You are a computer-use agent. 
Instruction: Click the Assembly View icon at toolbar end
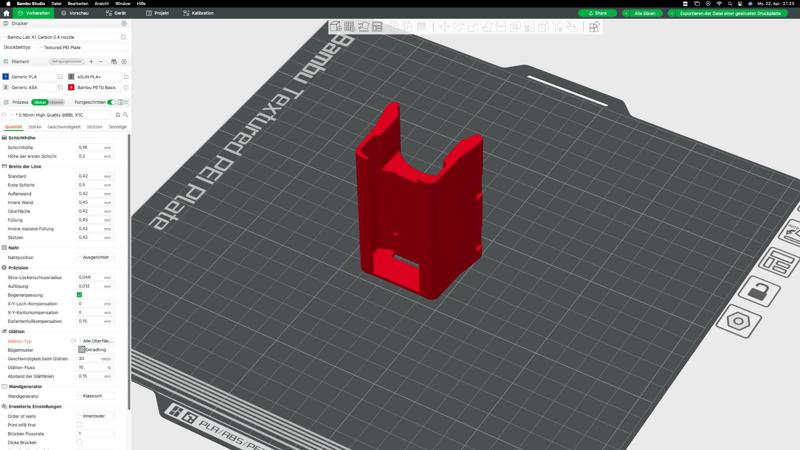(x=593, y=27)
